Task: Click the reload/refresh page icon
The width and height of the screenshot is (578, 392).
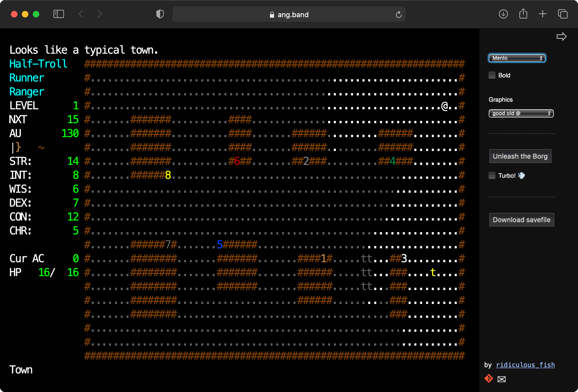Action: point(398,14)
